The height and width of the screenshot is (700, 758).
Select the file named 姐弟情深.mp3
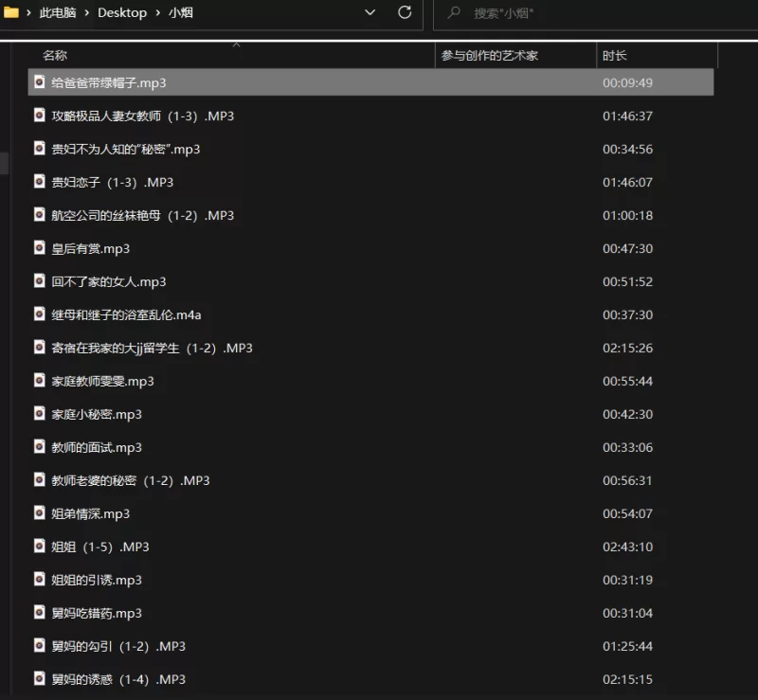click(90, 514)
